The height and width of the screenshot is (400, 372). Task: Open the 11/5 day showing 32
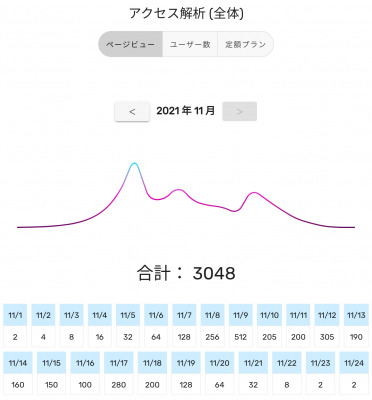coord(128,326)
